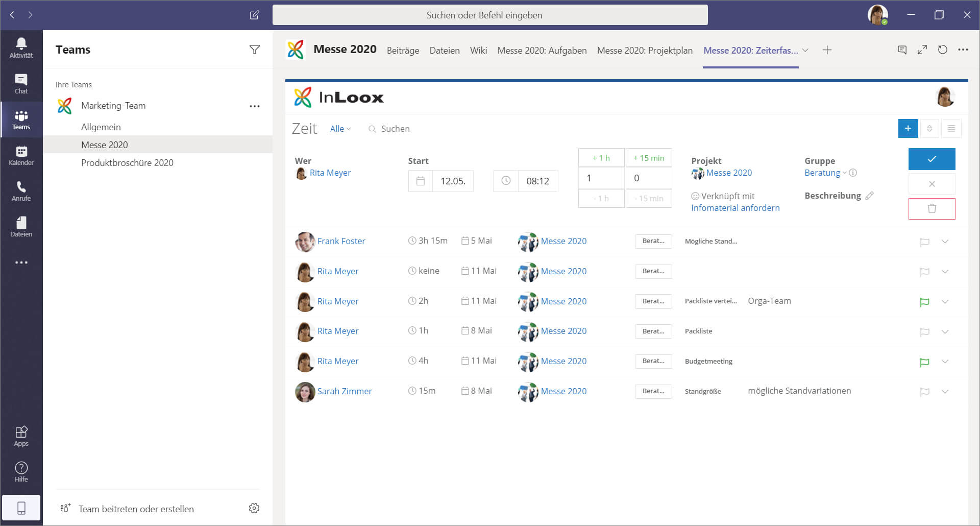The image size is (980, 526).
Task: Open the Hilfe help icon
Action: pyautogui.click(x=21, y=471)
